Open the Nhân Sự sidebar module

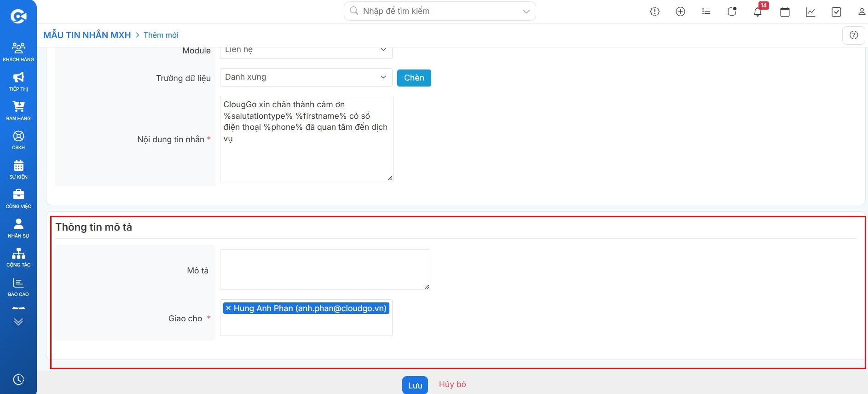click(x=18, y=228)
